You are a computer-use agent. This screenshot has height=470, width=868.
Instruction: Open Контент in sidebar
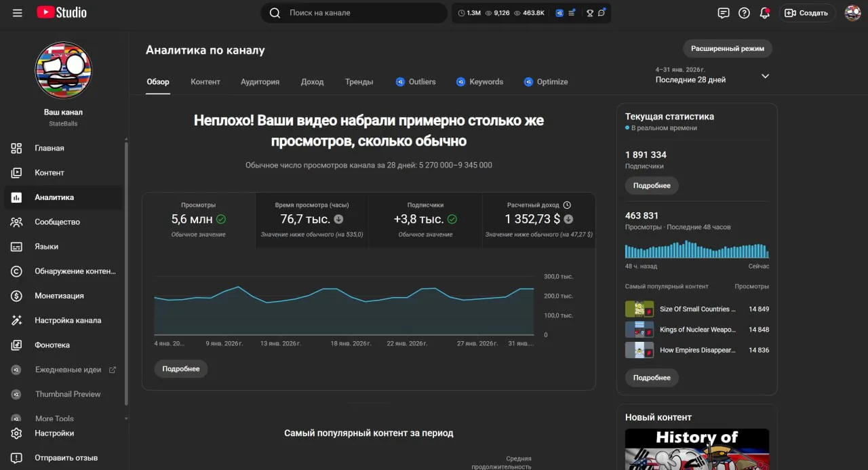tap(64, 173)
